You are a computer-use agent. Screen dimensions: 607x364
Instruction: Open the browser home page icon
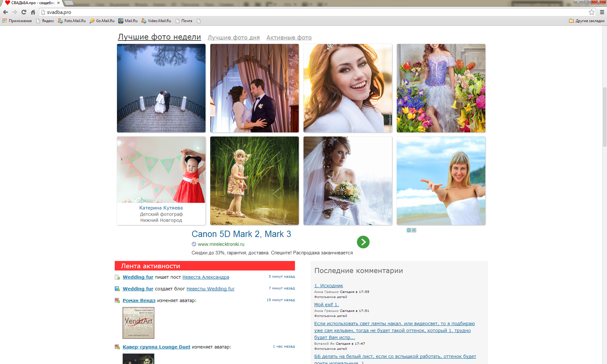coord(33,12)
